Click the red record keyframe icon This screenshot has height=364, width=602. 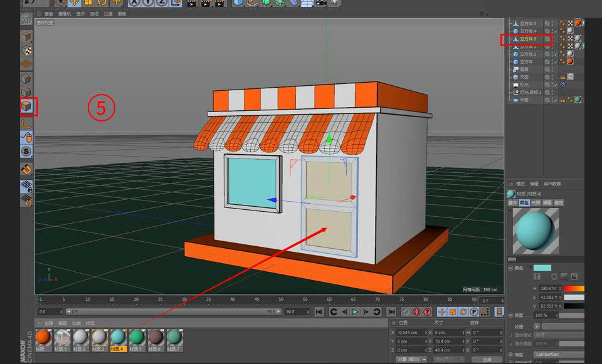click(x=416, y=311)
